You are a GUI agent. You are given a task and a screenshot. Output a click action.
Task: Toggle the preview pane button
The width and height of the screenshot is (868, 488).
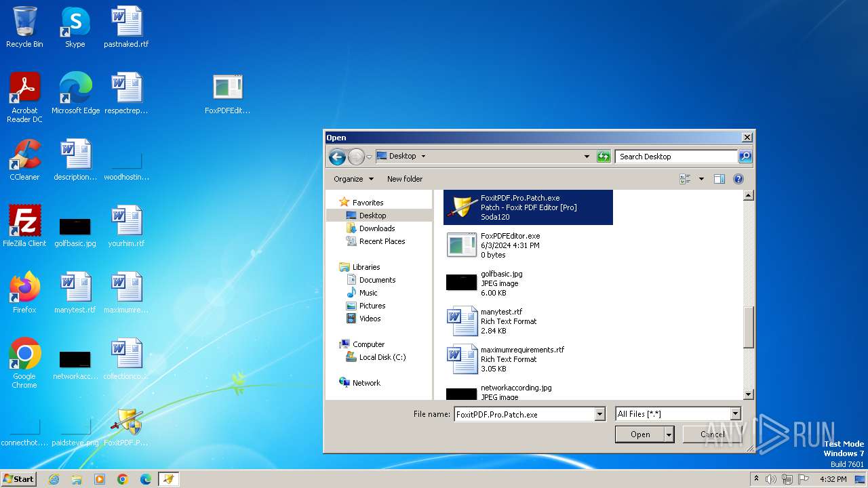coord(719,179)
